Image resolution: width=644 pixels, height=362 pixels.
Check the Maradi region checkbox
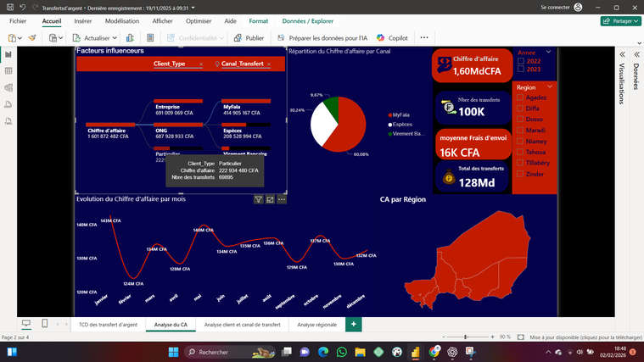[520, 130]
